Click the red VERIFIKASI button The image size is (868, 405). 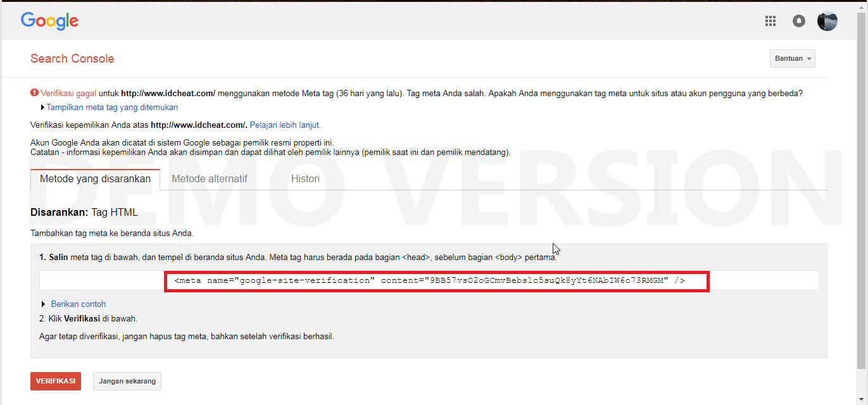(56, 381)
